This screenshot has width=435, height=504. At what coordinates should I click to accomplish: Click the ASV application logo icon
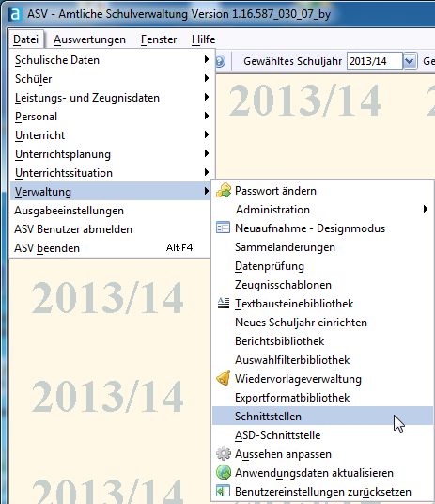pyautogui.click(x=15, y=14)
